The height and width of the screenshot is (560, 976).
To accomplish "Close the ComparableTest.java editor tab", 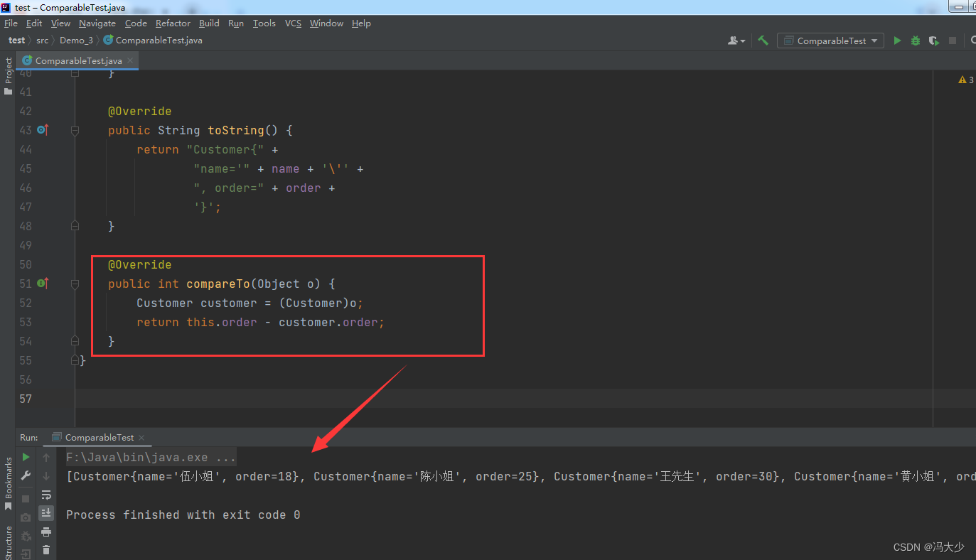I will (x=130, y=61).
